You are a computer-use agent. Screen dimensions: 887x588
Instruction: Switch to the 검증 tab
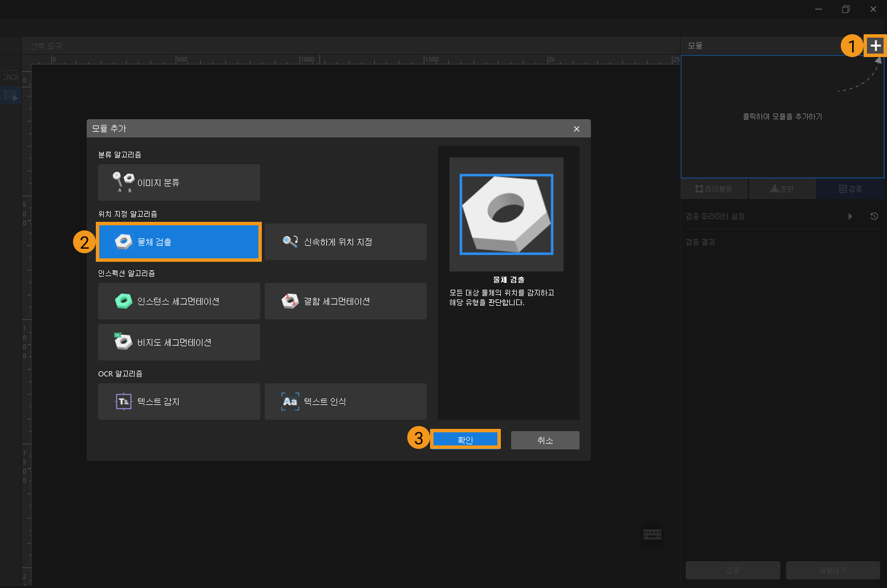[x=851, y=189]
